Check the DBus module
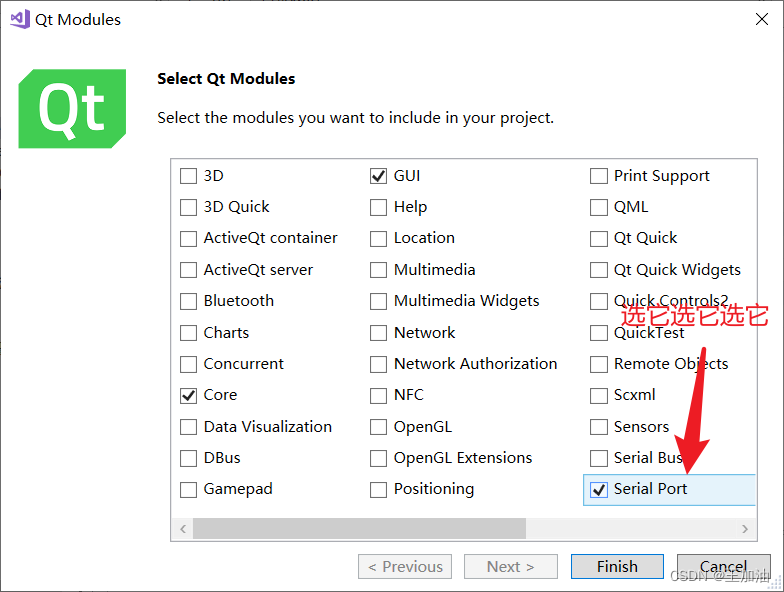784x592 pixels. point(188,458)
